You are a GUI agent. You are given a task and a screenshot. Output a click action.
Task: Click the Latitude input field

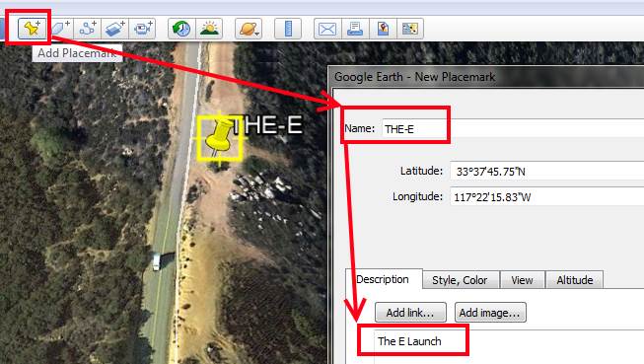(546, 171)
